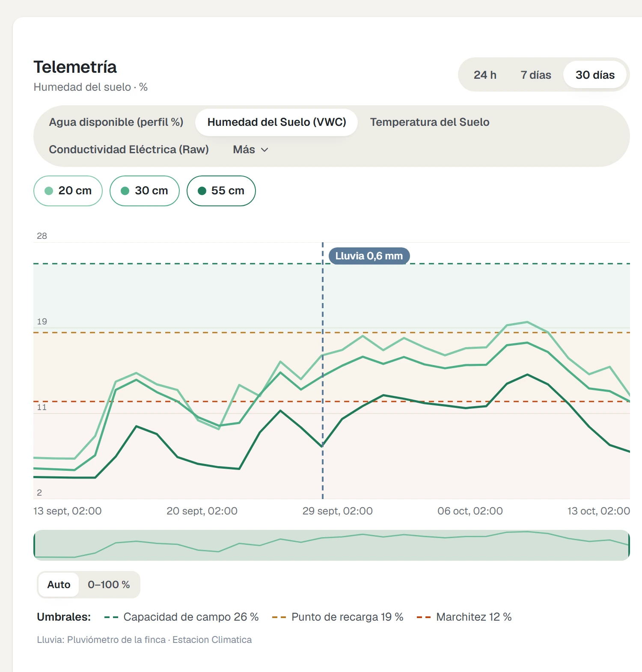The image size is (642, 672).
Task: Click the 20 sept, 02:00 axis label
Action: pyautogui.click(x=202, y=511)
